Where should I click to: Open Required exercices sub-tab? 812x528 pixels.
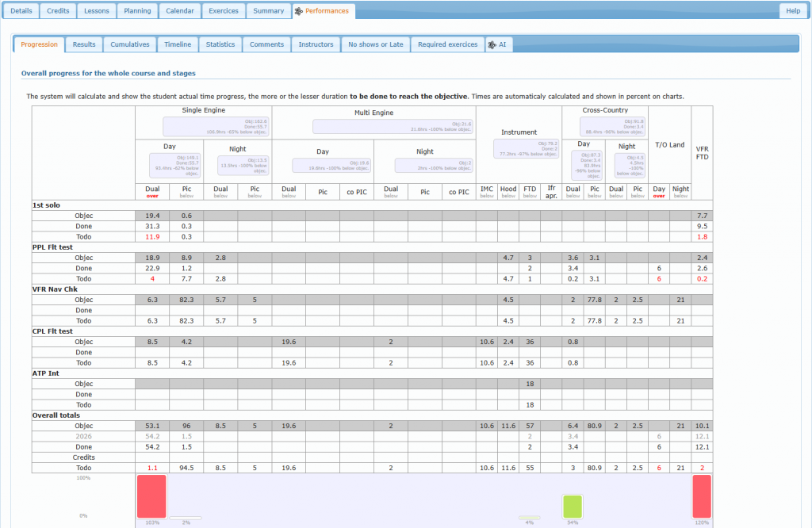tap(447, 44)
